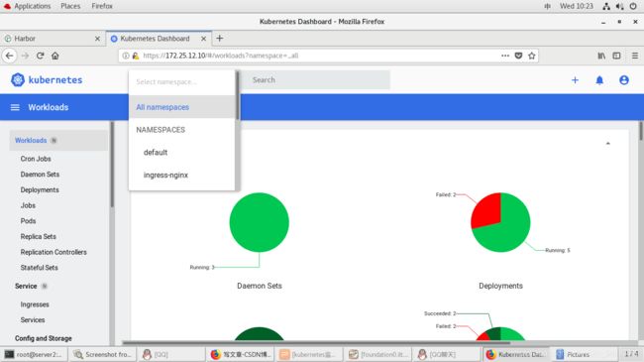Click the sidebar vertical scrollbar
The height and width of the screenshot is (362, 644).
pos(112,165)
